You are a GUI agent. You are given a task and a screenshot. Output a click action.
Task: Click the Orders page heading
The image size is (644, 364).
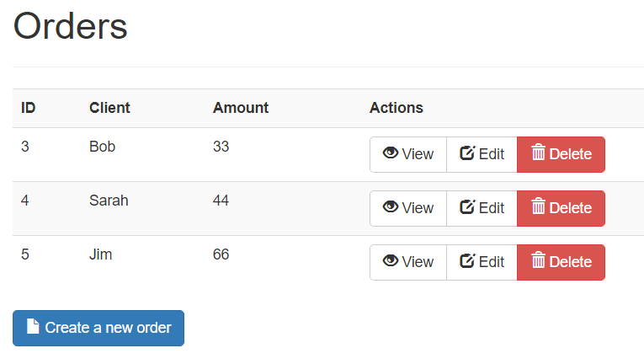(x=71, y=26)
